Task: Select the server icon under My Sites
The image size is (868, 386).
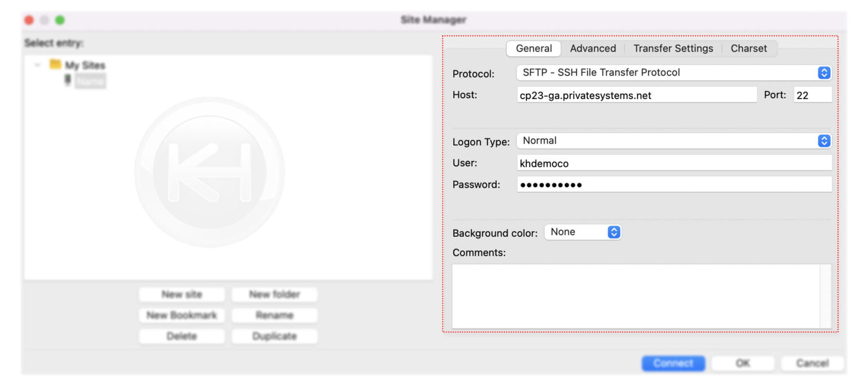Action: coord(66,80)
